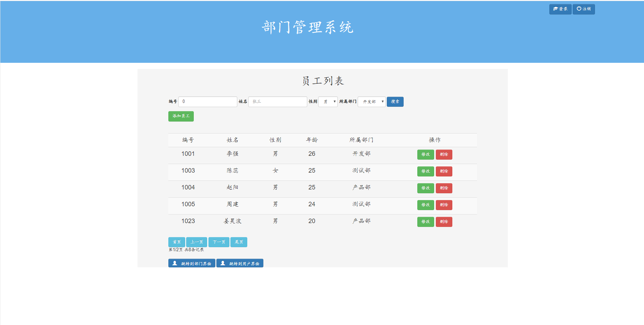Screen dimensions: 644x325
Task: Go to 尾页 last page
Action: (x=239, y=242)
